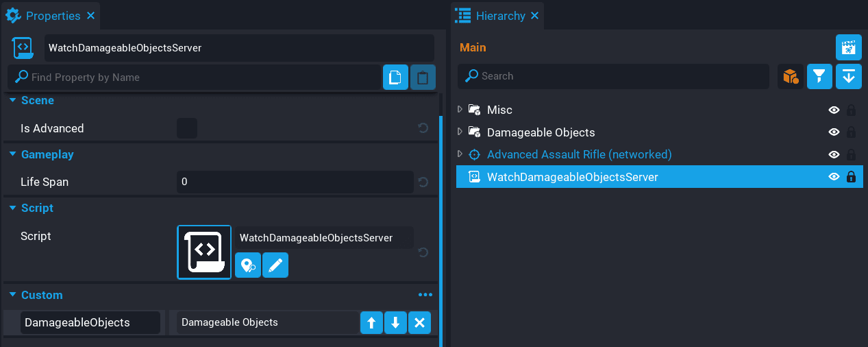
Task: Hide the Misc folder with eye icon
Action: click(x=834, y=110)
